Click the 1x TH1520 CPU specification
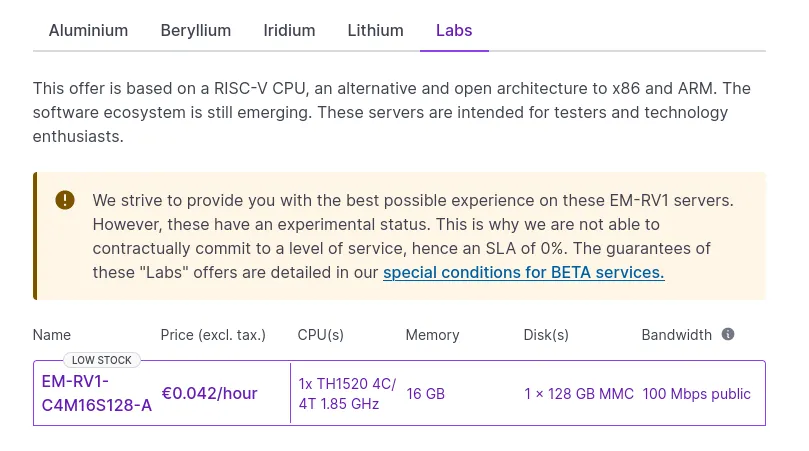The height and width of the screenshot is (451, 809). tap(347, 394)
